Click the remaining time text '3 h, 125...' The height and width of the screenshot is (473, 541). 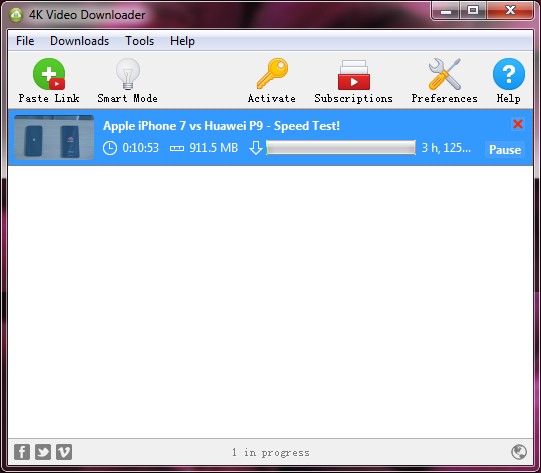(446, 148)
